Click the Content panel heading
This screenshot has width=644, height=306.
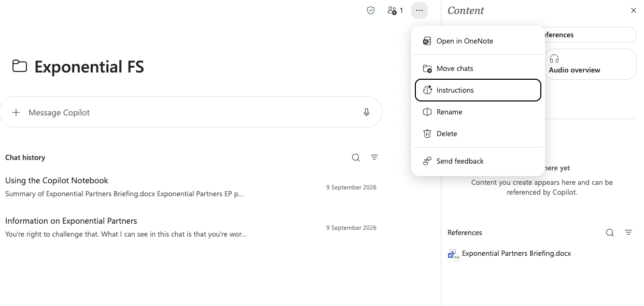(x=466, y=10)
